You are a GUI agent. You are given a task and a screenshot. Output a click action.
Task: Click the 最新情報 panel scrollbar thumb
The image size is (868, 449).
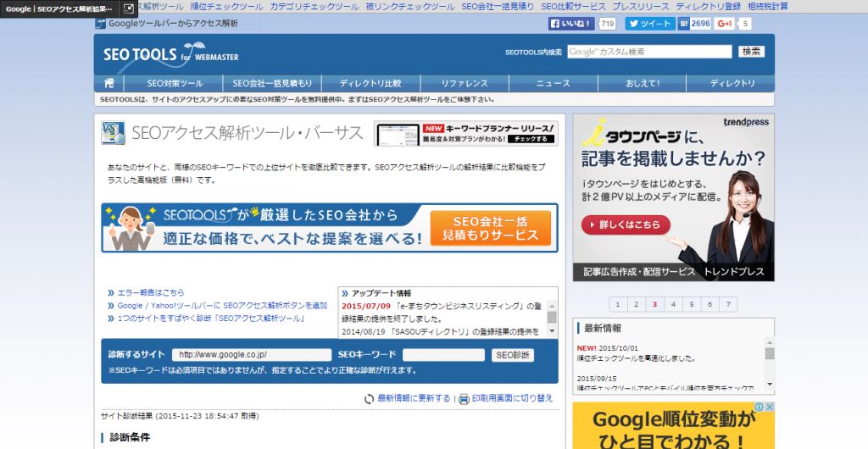[x=770, y=353]
